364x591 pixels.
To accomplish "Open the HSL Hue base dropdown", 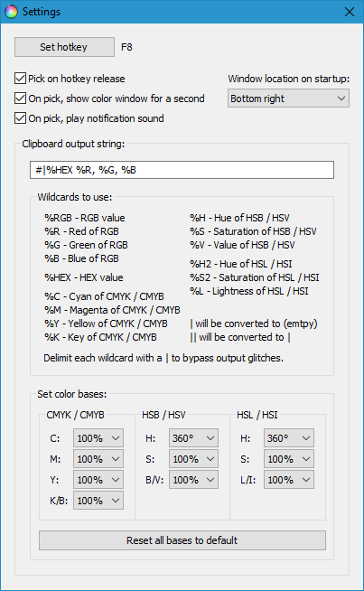I will click(289, 438).
